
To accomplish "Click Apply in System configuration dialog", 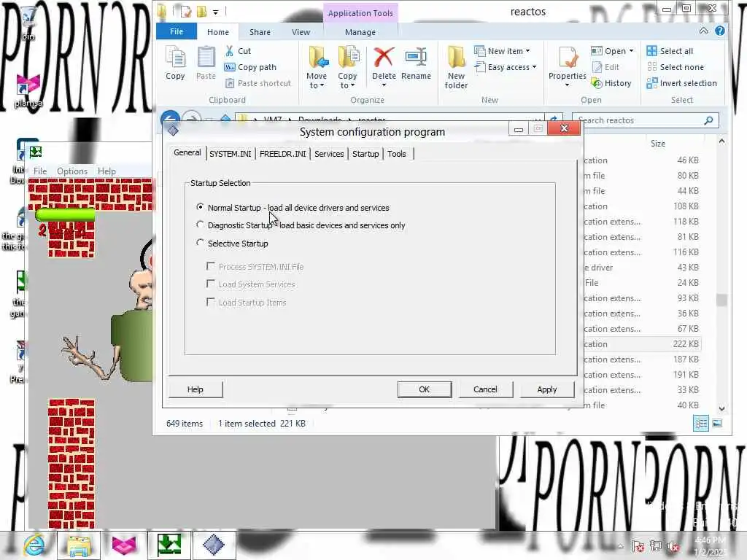I will [547, 389].
